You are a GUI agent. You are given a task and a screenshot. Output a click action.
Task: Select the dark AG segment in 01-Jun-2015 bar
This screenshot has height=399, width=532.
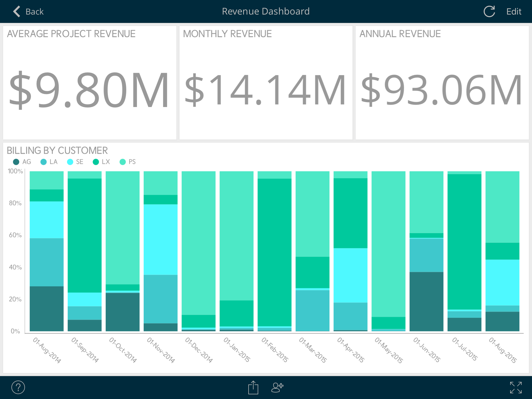(x=427, y=302)
